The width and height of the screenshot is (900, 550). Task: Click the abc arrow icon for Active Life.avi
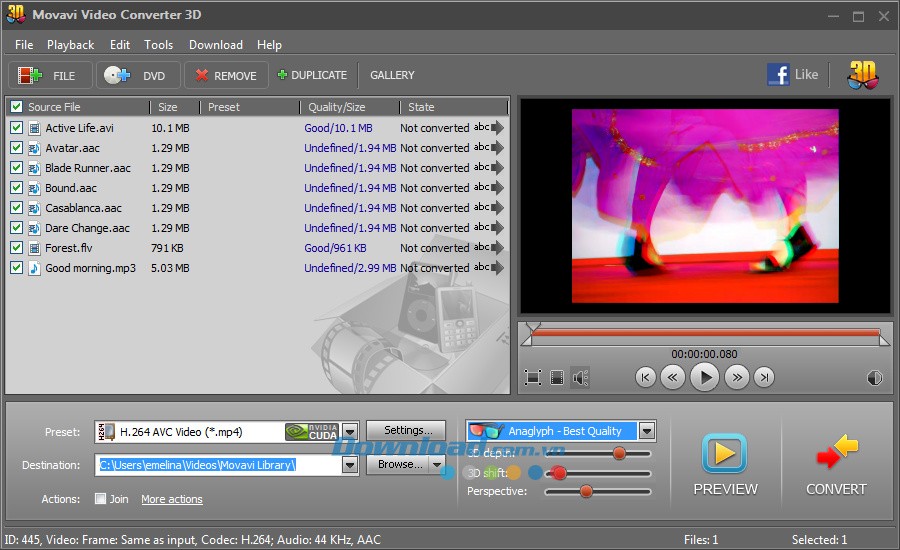pos(488,127)
